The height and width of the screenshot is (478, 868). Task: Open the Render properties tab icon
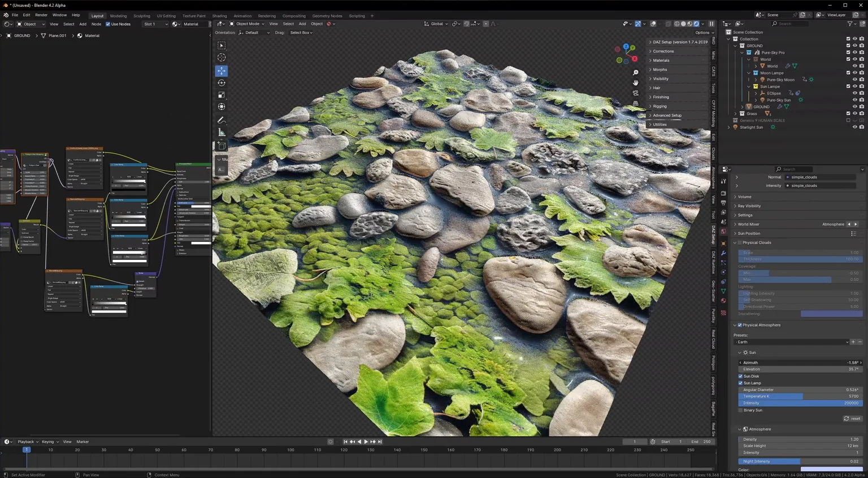723,193
